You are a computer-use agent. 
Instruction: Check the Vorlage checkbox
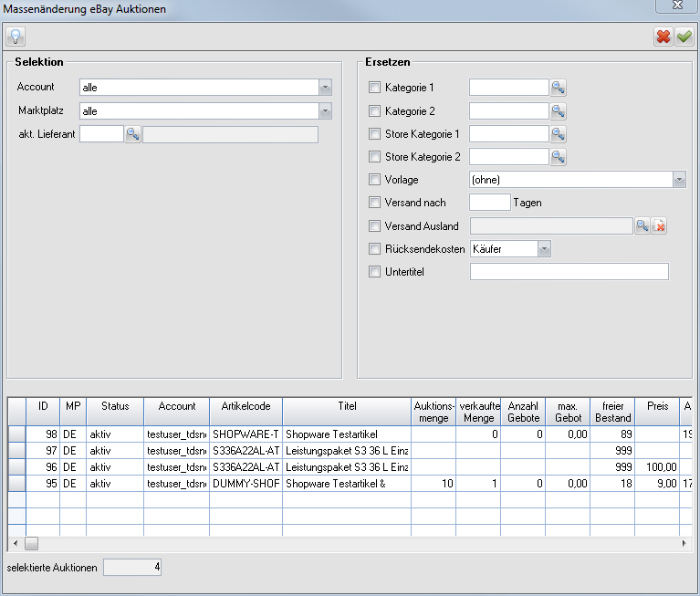[374, 180]
